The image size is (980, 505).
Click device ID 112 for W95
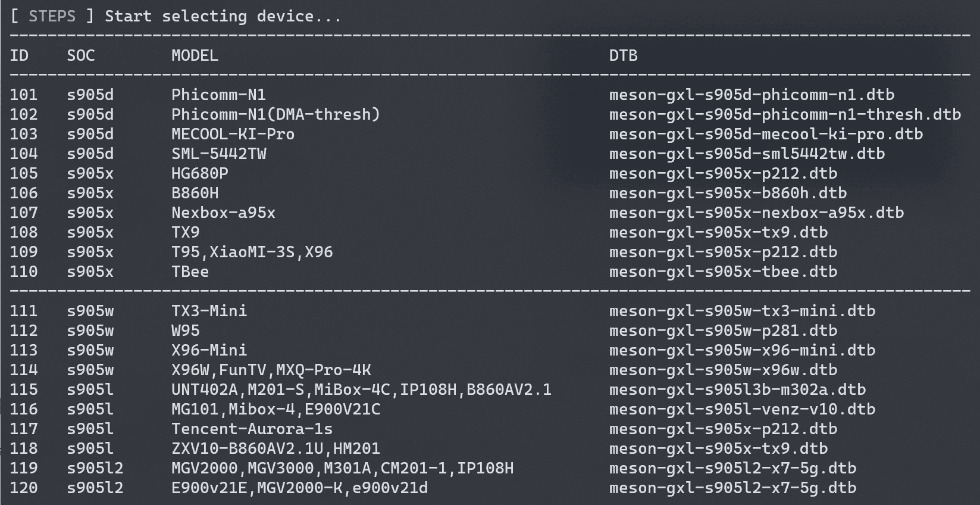pos(24,331)
